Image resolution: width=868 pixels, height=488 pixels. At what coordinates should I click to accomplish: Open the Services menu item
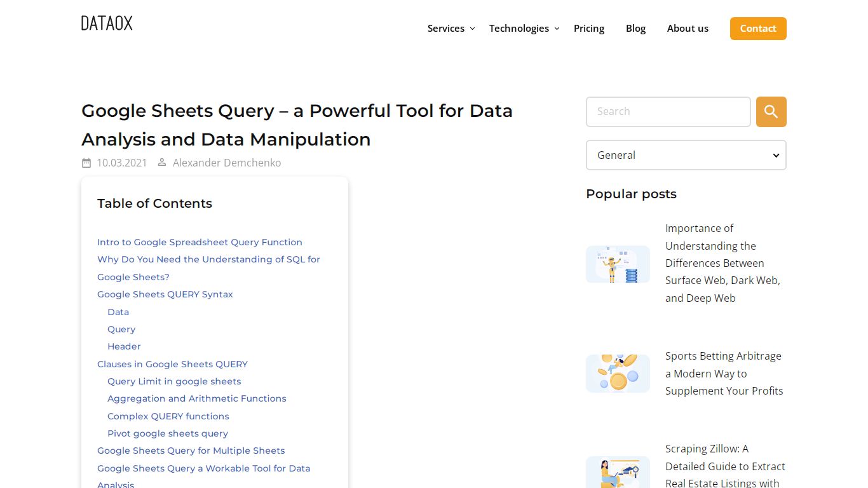tap(446, 29)
